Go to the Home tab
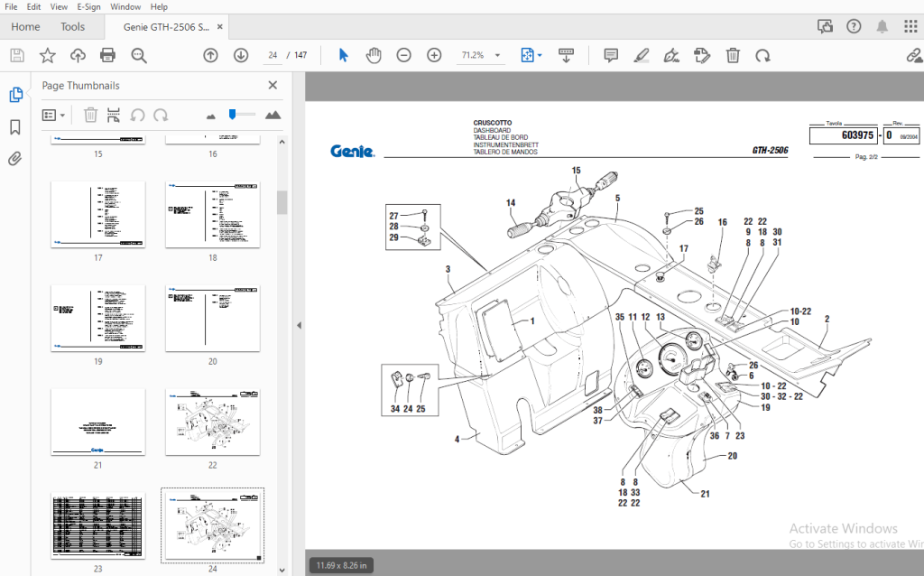Screen dimensions: 924x576 tap(25, 26)
